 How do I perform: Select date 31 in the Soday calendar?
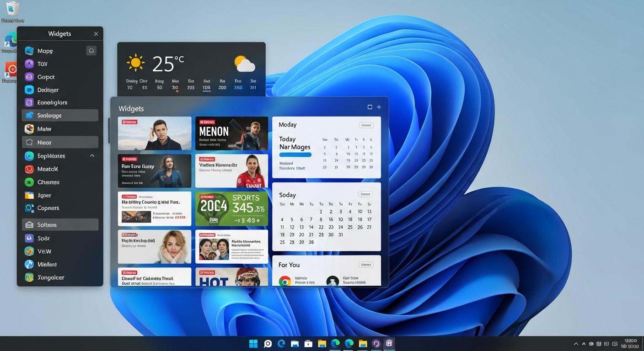click(340, 234)
